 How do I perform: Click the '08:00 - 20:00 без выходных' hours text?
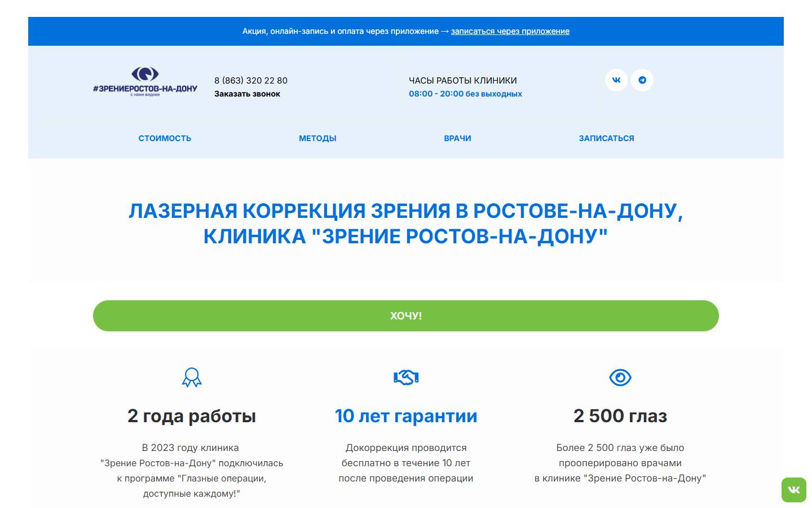point(465,94)
